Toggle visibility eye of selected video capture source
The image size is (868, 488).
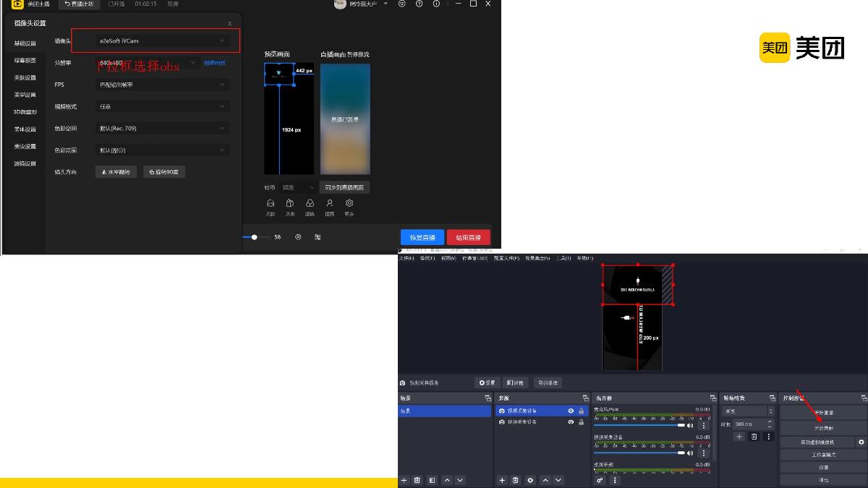[x=571, y=411]
